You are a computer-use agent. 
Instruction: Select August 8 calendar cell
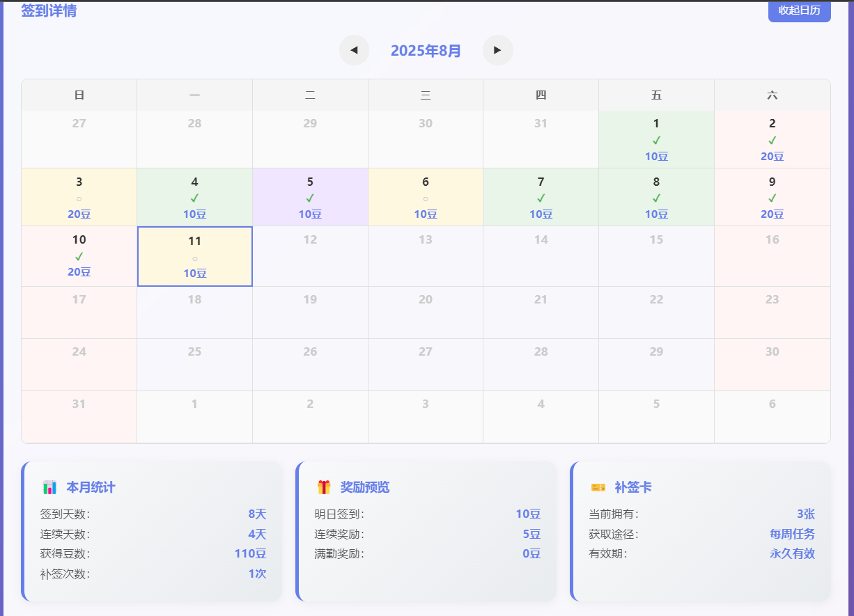click(656, 197)
